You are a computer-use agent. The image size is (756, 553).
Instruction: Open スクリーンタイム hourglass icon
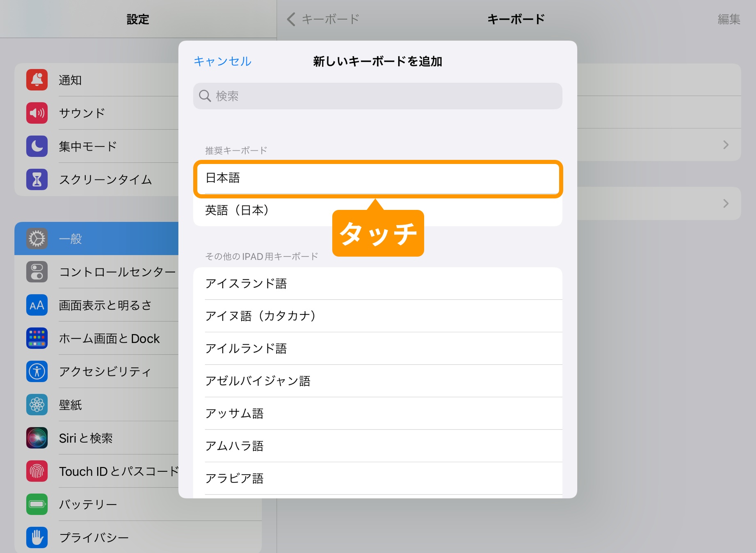point(37,180)
